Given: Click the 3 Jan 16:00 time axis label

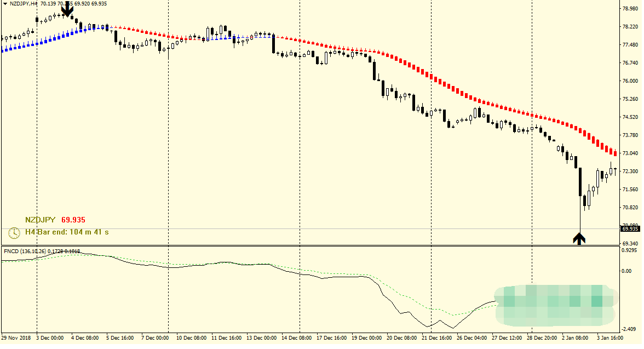Looking at the screenshot, I should [x=609, y=338].
